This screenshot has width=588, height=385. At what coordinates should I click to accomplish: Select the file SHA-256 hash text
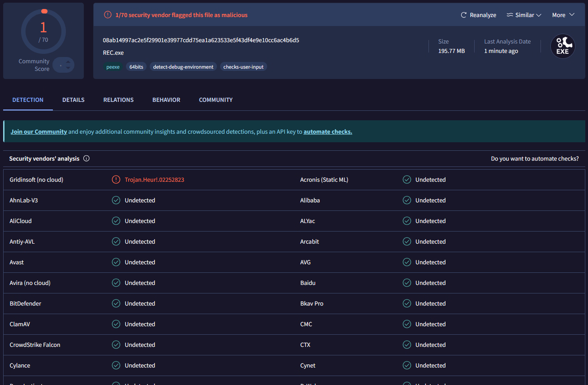[x=201, y=40]
